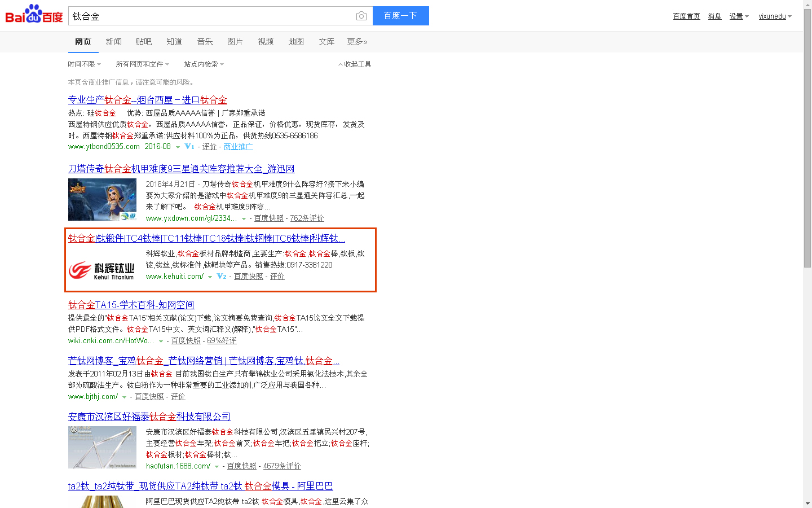
Task: Open result 钛合金TA15-学术百科-知网空间
Action: coord(131,305)
